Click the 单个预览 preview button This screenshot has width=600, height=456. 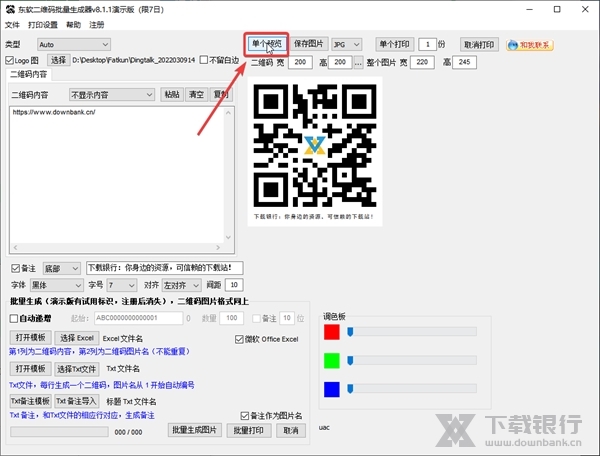pos(267,45)
